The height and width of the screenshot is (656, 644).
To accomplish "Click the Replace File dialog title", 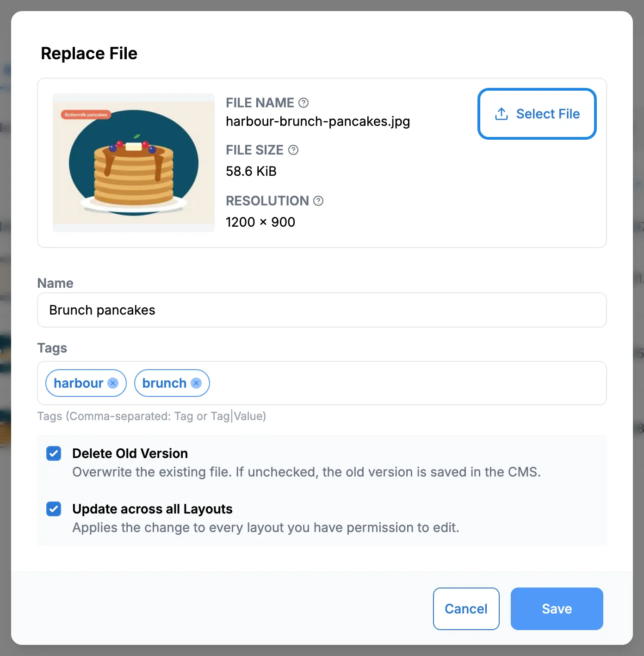I will (x=89, y=53).
